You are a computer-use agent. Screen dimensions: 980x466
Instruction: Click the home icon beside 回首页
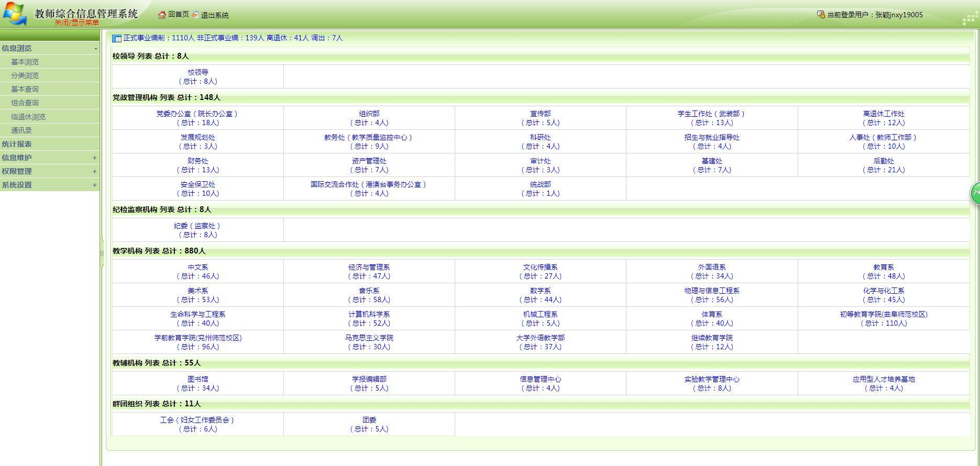[162, 15]
